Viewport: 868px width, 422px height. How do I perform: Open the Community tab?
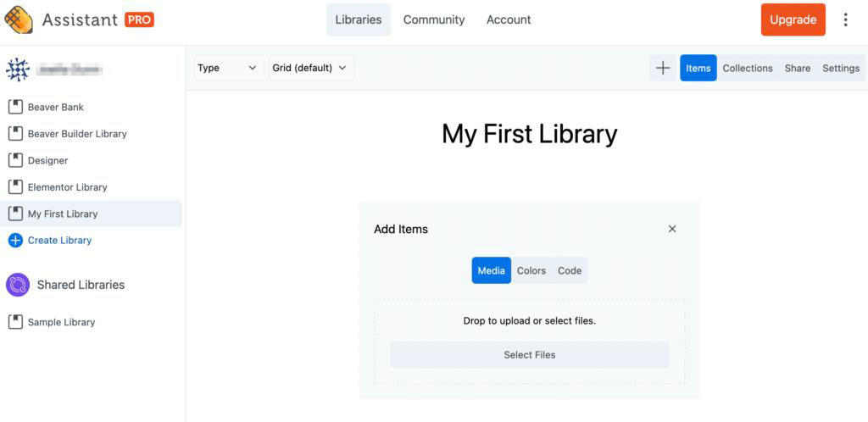click(434, 19)
